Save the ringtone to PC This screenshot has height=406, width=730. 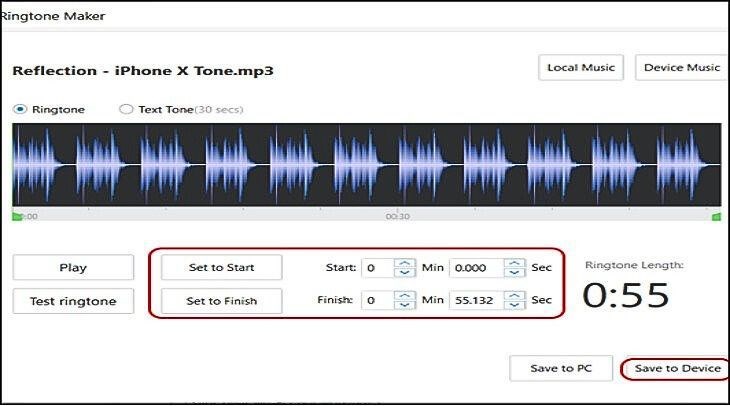click(561, 368)
